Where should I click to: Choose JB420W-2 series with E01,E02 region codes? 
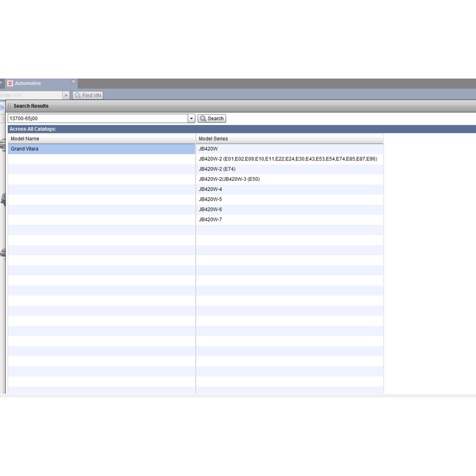pyautogui.click(x=288, y=159)
